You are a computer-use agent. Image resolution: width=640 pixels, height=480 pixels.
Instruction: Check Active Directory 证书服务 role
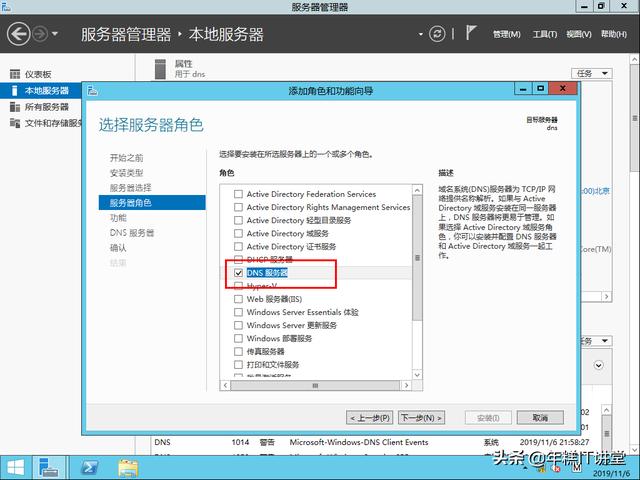(x=238, y=247)
